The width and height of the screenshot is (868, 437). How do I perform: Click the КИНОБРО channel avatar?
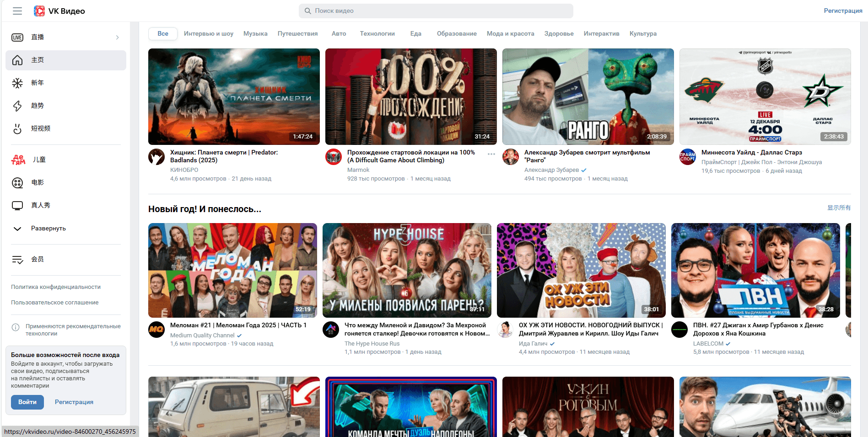tap(156, 157)
